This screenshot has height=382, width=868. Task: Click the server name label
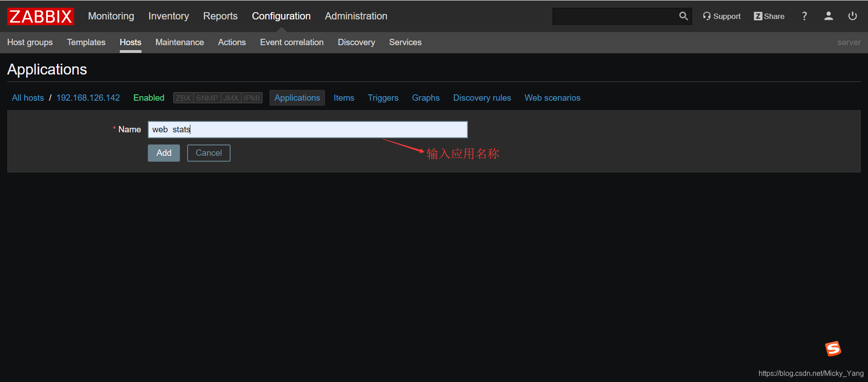click(849, 42)
